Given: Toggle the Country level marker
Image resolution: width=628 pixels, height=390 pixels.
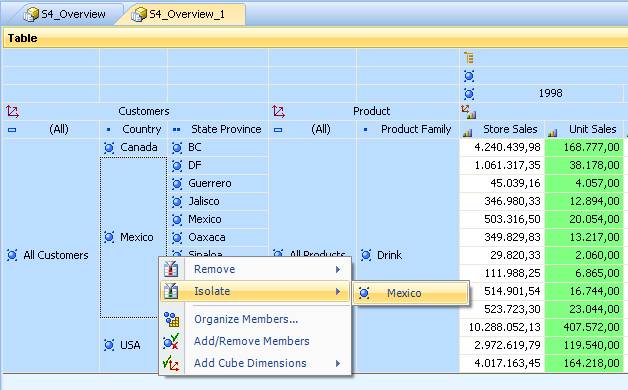Looking at the screenshot, I should 109,130.
